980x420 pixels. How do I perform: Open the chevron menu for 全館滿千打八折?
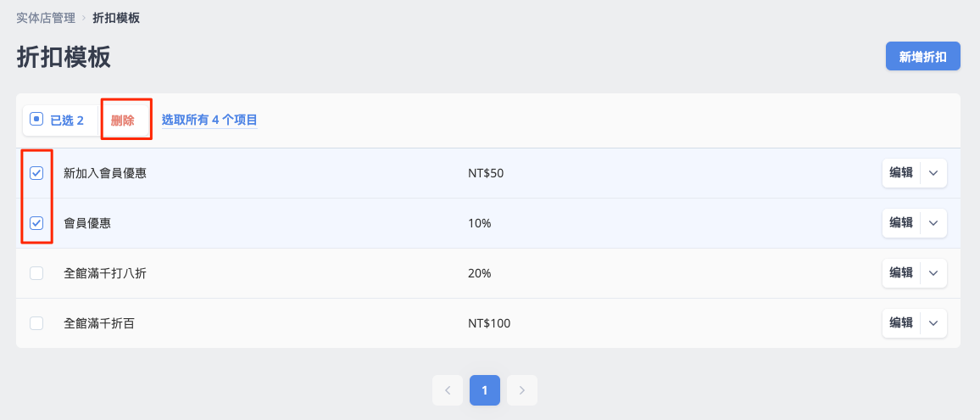(933, 273)
